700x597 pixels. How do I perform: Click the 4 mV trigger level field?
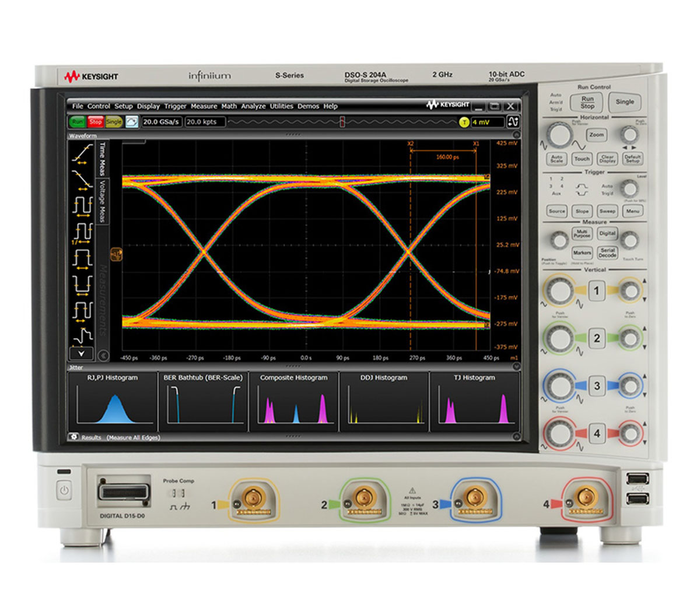[487, 122]
